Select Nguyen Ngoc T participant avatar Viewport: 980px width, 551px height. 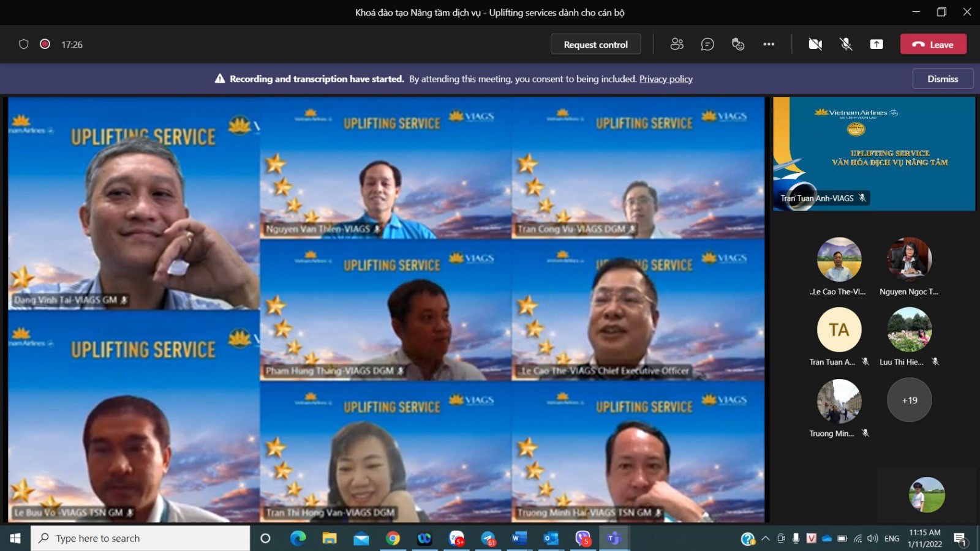(x=910, y=259)
